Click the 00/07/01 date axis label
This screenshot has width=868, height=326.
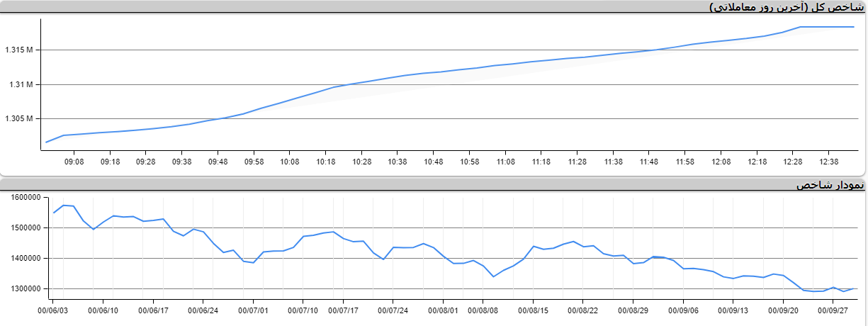pyautogui.click(x=253, y=310)
